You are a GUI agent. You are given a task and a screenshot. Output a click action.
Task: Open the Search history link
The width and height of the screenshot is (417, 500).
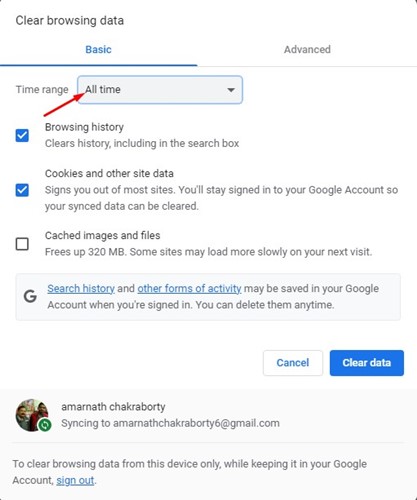tap(81, 288)
